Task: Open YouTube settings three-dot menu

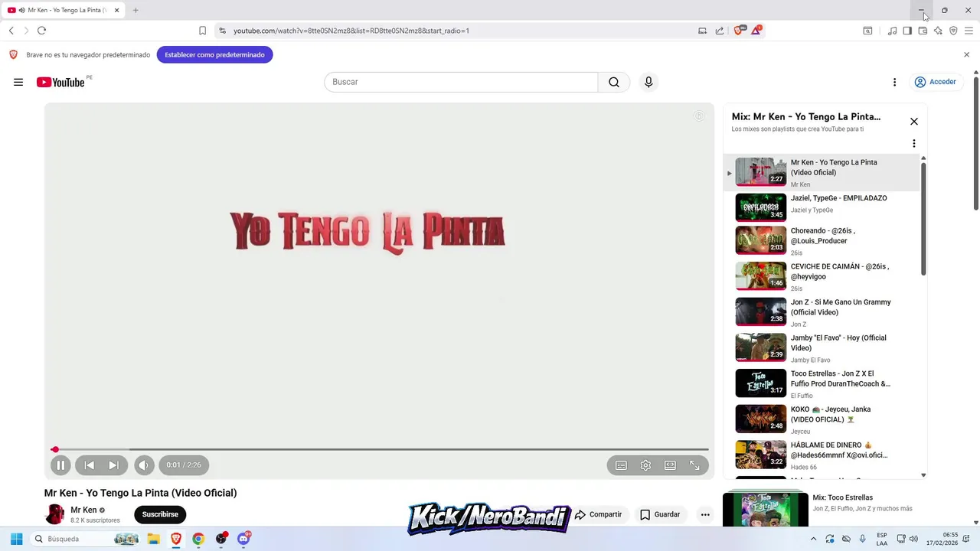Action: coord(894,82)
